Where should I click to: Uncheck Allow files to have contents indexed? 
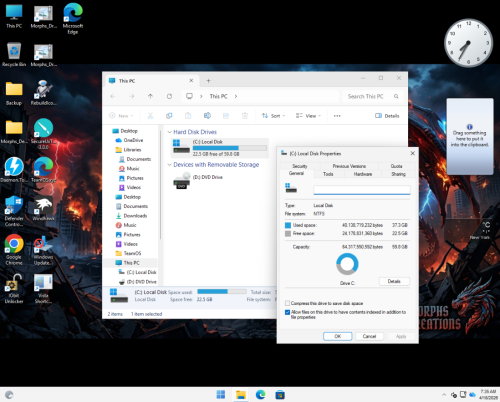[x=287, y=312]
